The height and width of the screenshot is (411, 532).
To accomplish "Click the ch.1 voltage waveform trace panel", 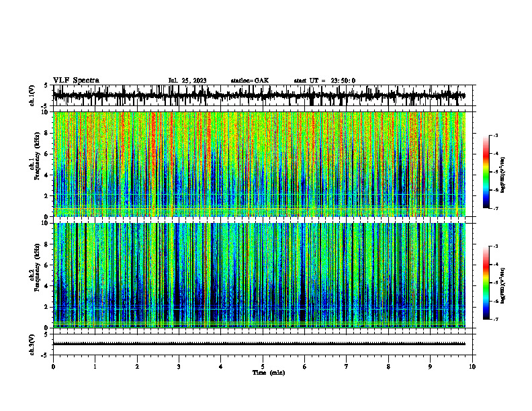I will [264, 95].
